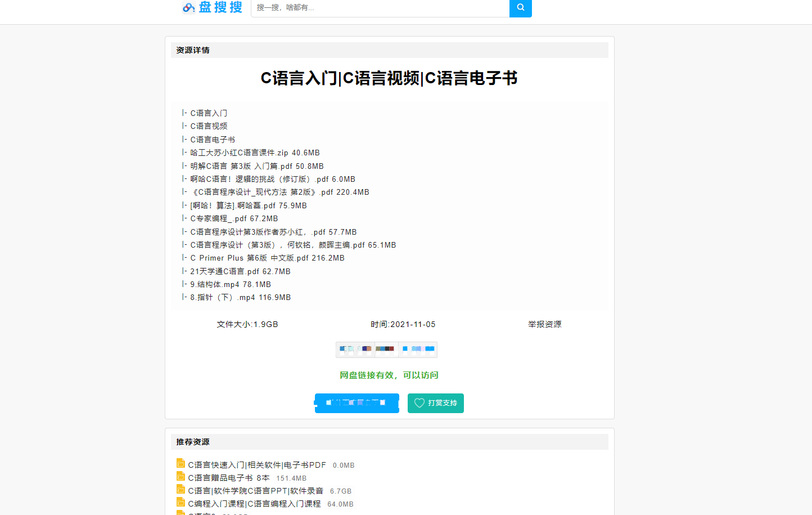Click the 64.0MB size label
Image resolution: width=812 pixels, height=515 pixels.
coord(340,504)
